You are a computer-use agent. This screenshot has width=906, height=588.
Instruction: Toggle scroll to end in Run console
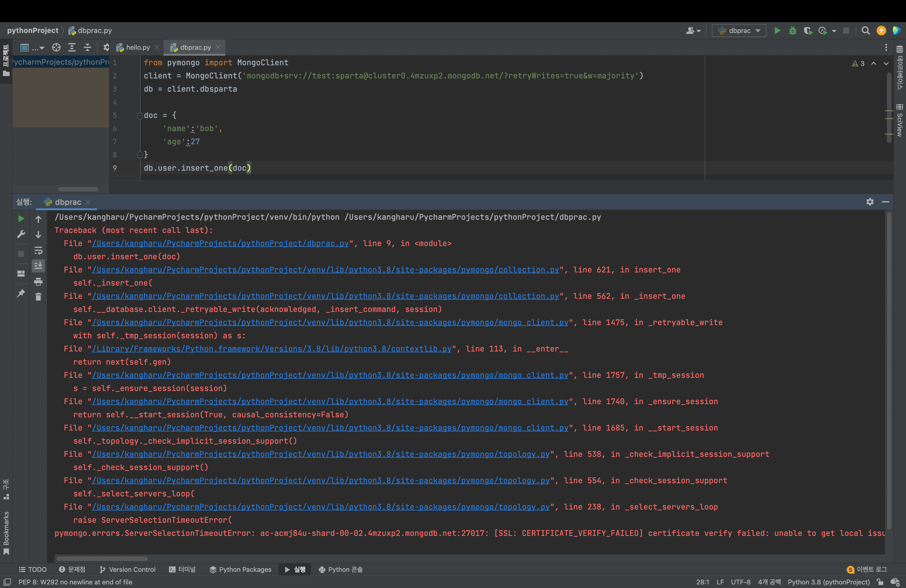point(38,266)
